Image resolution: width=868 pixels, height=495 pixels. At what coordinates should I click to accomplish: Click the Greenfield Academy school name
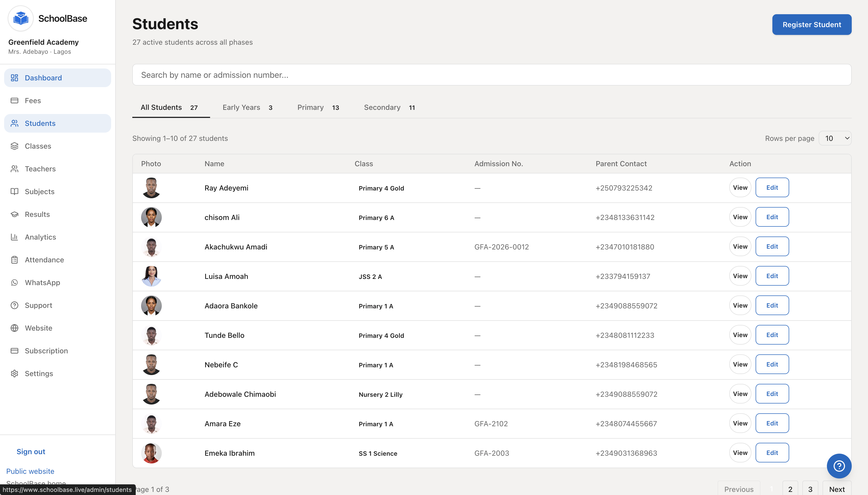pyautogui.click(x=43, y=42)
